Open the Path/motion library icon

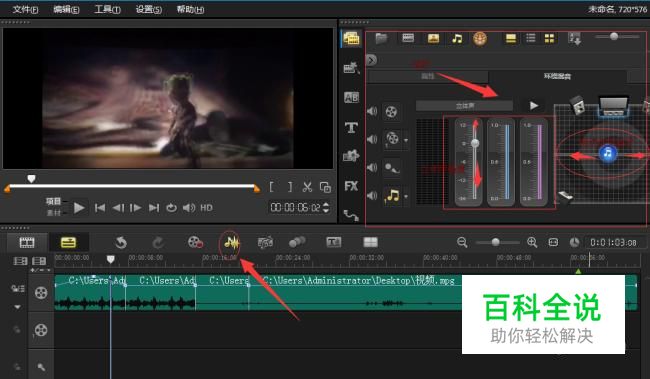coord(351,215)
